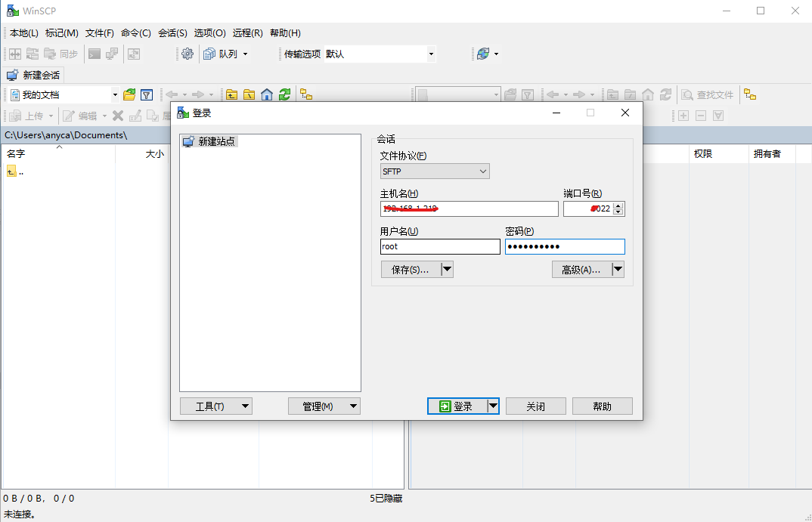Click the remote refresh icon
The width and height of the screenshot is (812, 522).
tap(665, 94)
